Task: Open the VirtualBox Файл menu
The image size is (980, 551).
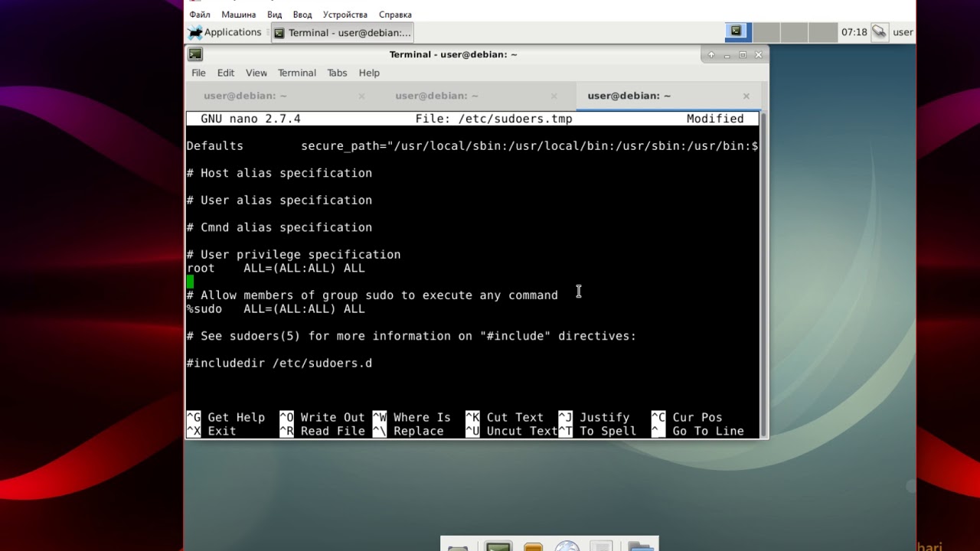Action: [x=200, y=15]
